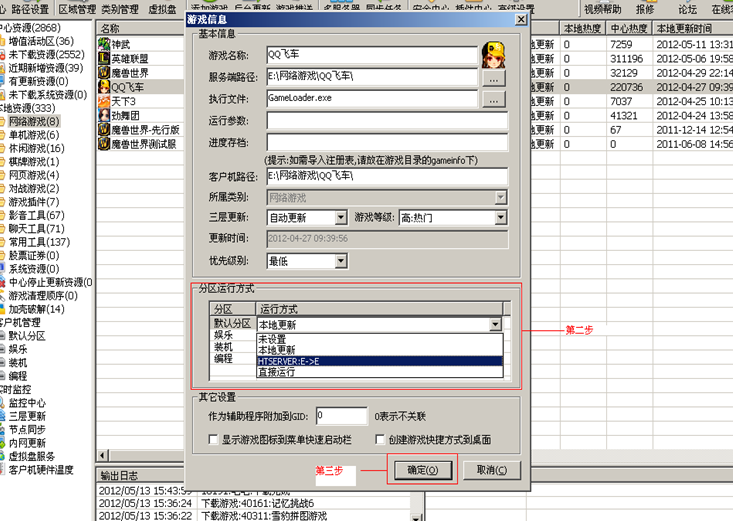
Task: Enable 显示游戏图标到菜单快速启动栏 checkbox
Action: (213, 440)
